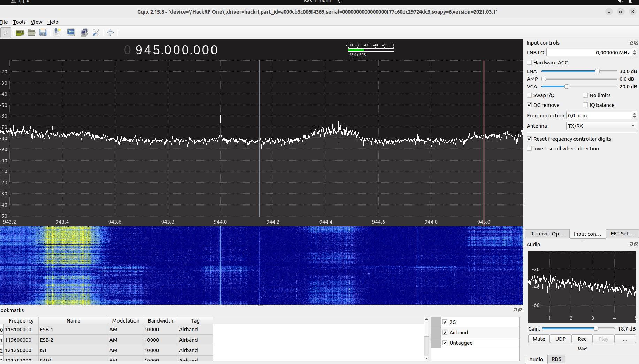Click the LNB LO frequency field
This screenshot has width=639, height=364.
[x=589, y=52]
